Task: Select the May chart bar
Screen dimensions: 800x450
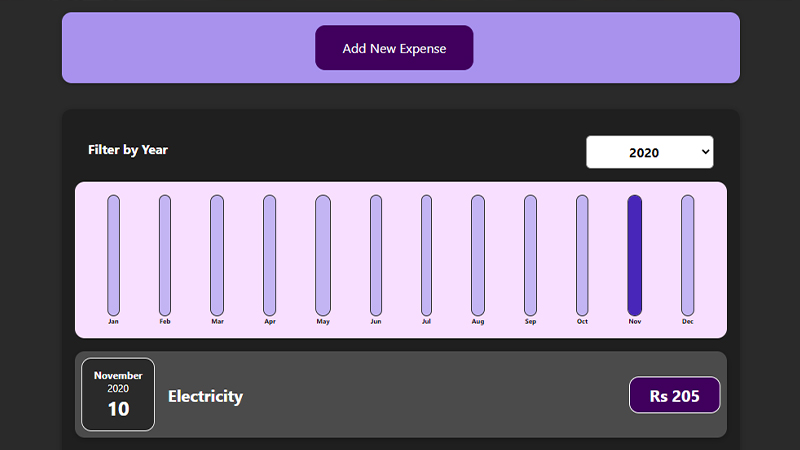Action: tap(323, 255)
